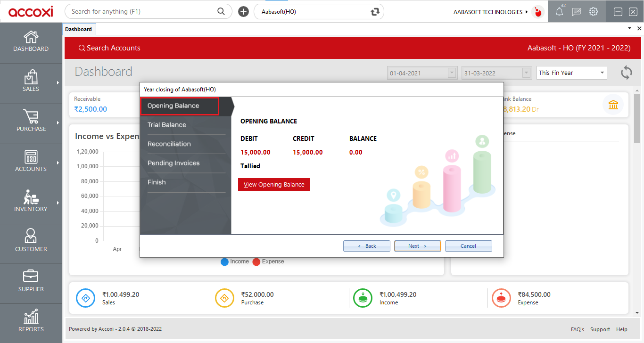Open the Reports sidebar icon

coord(31,322)
